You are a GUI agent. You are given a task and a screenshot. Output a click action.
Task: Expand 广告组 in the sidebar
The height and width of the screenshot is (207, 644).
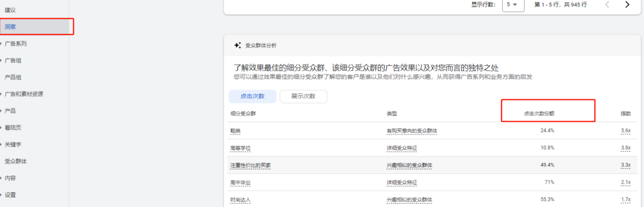click(13, 60)
